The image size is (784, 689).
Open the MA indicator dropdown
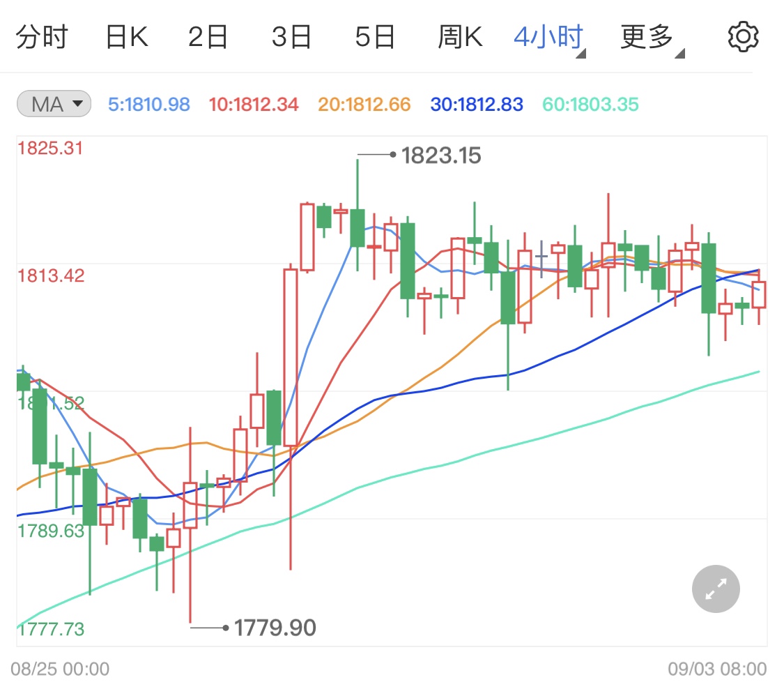click(54, 104)
